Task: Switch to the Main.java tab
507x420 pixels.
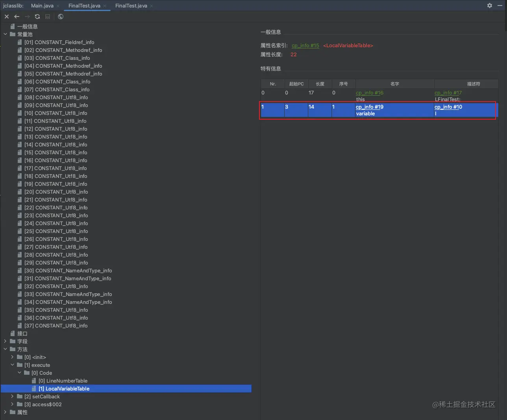Action: coord(42,6)
